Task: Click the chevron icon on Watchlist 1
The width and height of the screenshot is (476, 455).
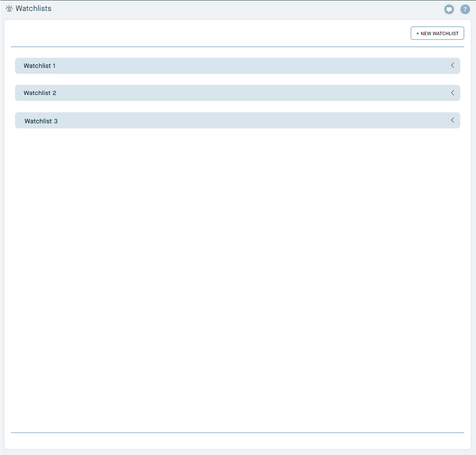Action: [452, 66]
